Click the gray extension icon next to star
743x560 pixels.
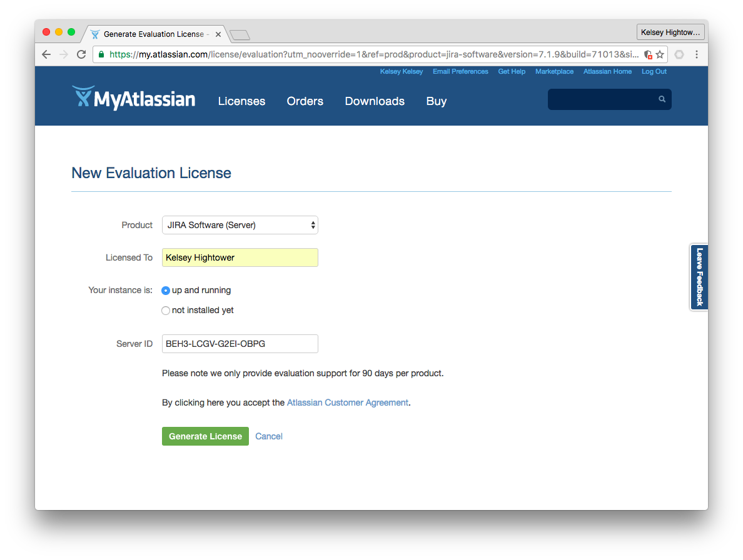tap(679, 54)
